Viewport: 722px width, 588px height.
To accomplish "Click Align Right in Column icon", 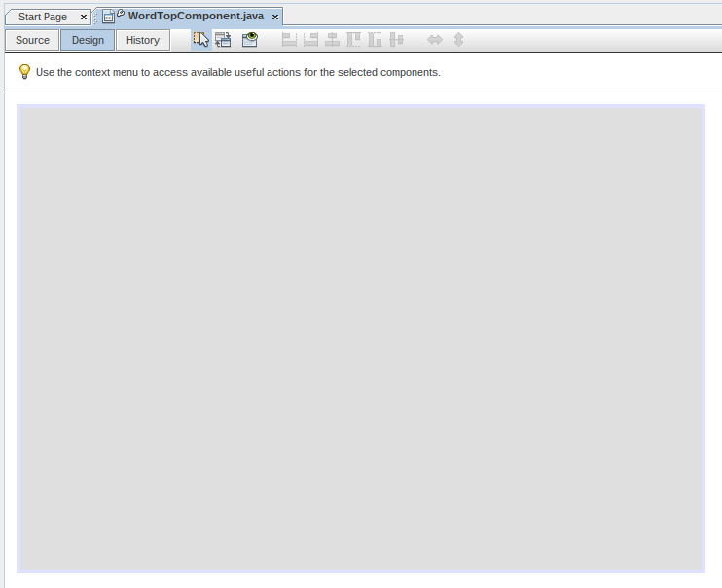I will point(310,40).
